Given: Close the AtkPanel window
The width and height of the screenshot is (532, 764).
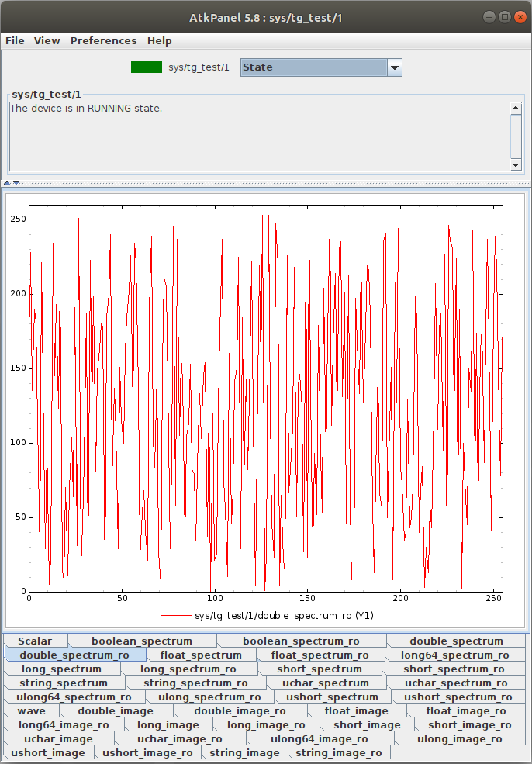Looking at the screenshot, I should click(x=520, y=17).
